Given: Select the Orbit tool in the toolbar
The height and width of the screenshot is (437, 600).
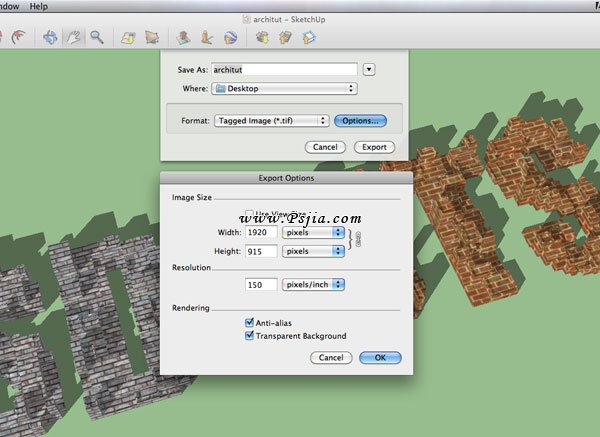Looking at the screenshot, I should pos(50,38).
